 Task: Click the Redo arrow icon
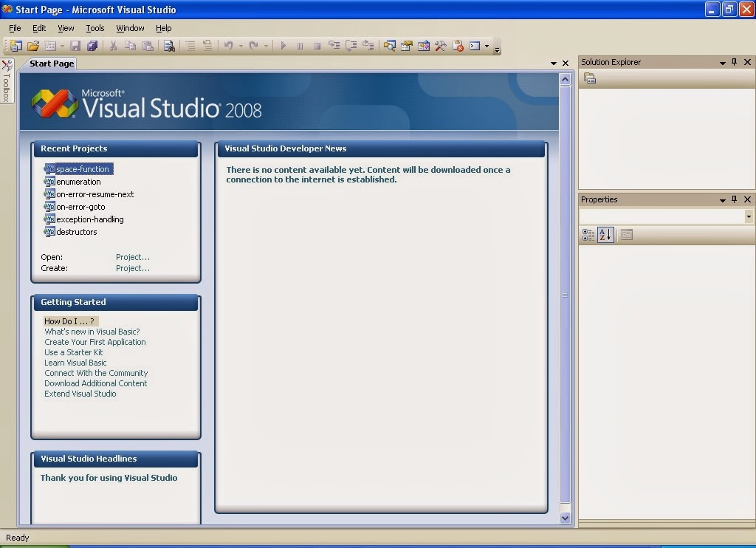(x=254, y=46)
